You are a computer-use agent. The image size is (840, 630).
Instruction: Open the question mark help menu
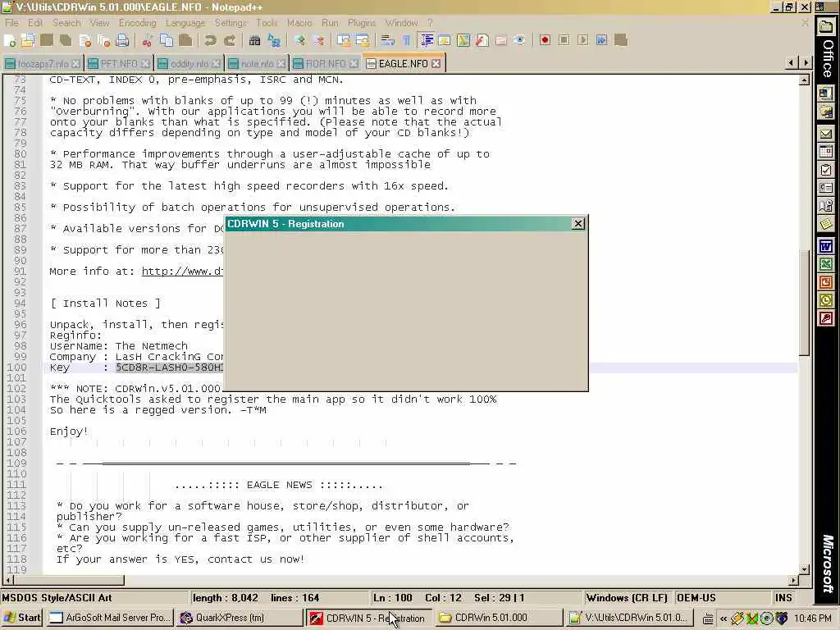click(430, 22)
